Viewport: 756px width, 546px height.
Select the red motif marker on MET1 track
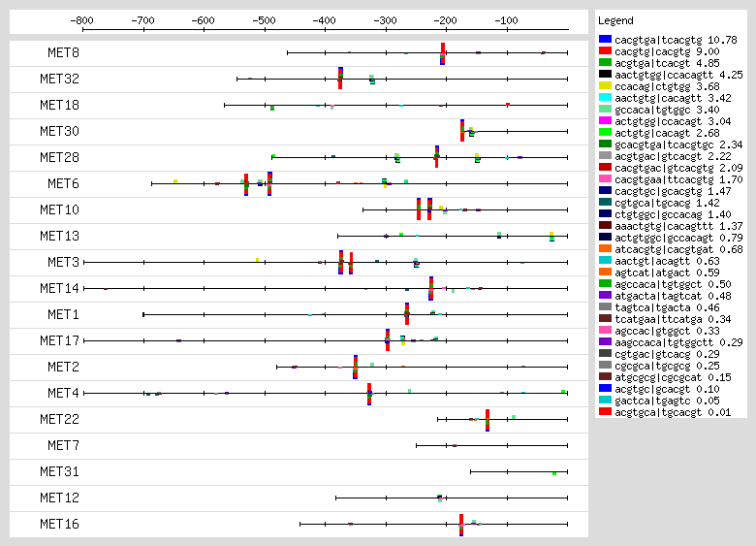coord(407,314)
